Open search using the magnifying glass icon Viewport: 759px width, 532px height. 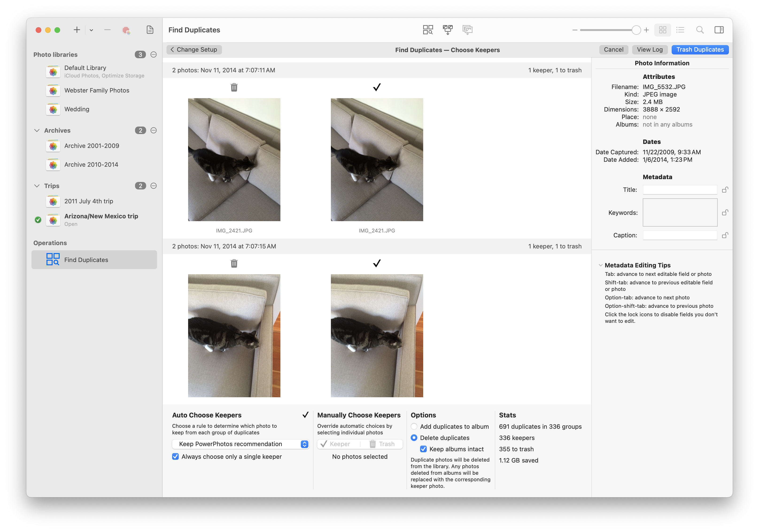click(x=700, y=30)
